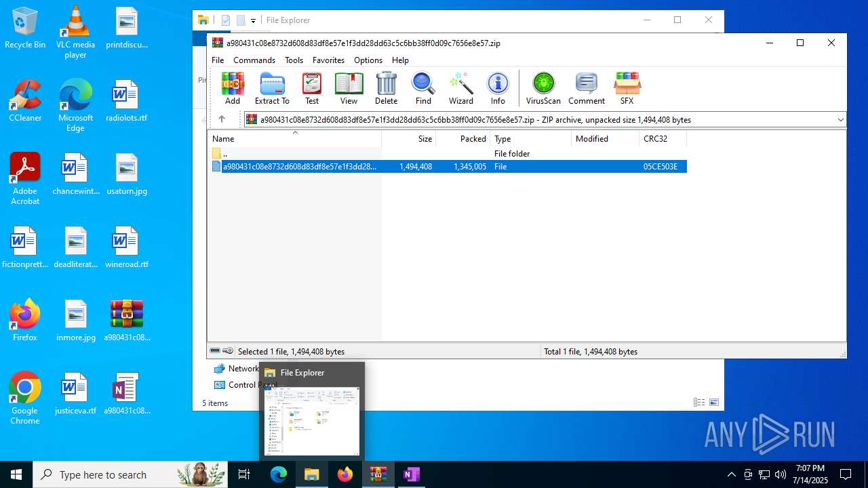This screenshot has height=488, width=868.
Task: Select radiolots.rtf desktop file
Action: pos(126,101)
